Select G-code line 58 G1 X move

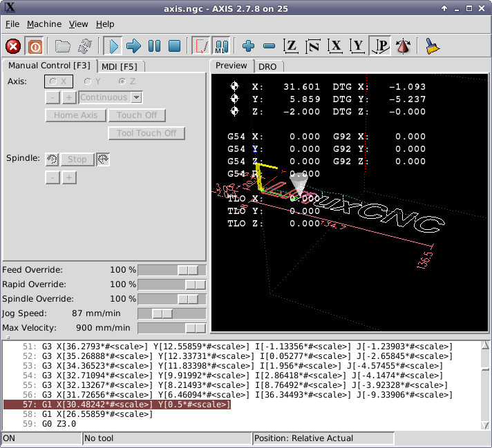[88, 414]
